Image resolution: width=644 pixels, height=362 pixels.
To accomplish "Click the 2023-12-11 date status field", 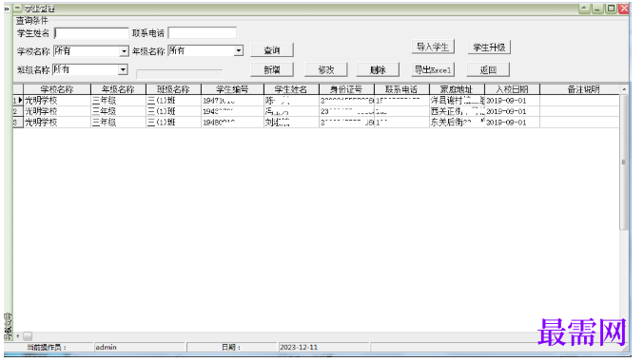I will 324,347.
